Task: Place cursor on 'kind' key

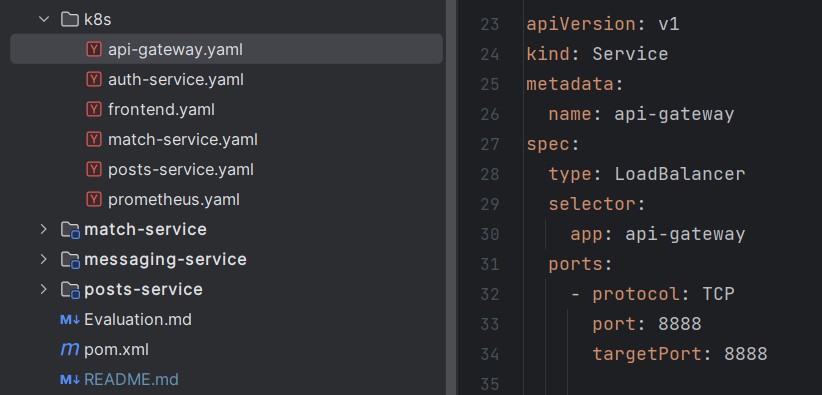Action: click(548, 54)
